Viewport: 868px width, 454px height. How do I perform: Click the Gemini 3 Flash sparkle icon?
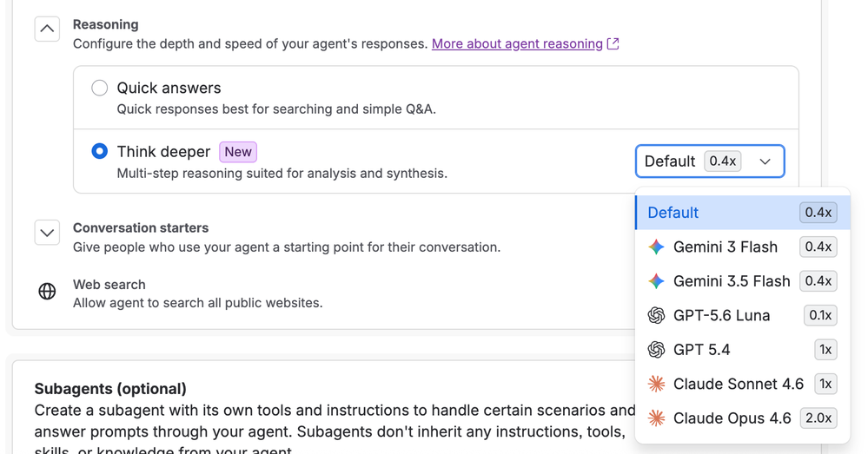click(x=656, y=247)
